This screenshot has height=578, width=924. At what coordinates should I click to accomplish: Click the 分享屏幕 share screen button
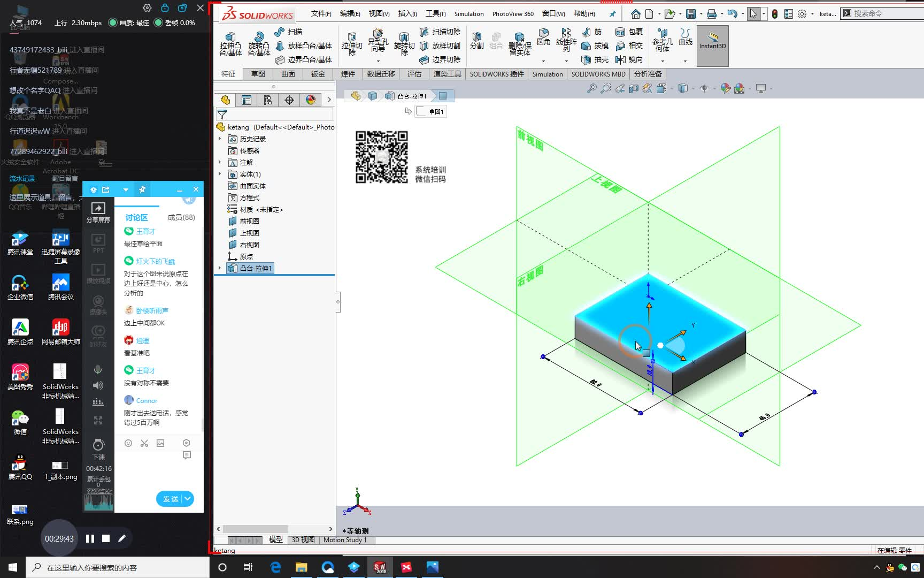point(98,211)
